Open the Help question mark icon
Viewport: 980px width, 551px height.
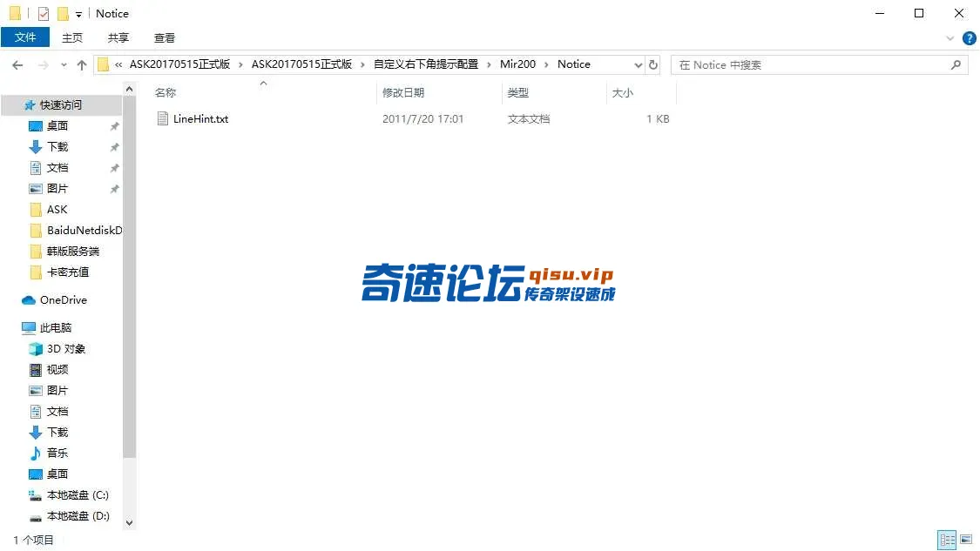[x=970, y=38]
